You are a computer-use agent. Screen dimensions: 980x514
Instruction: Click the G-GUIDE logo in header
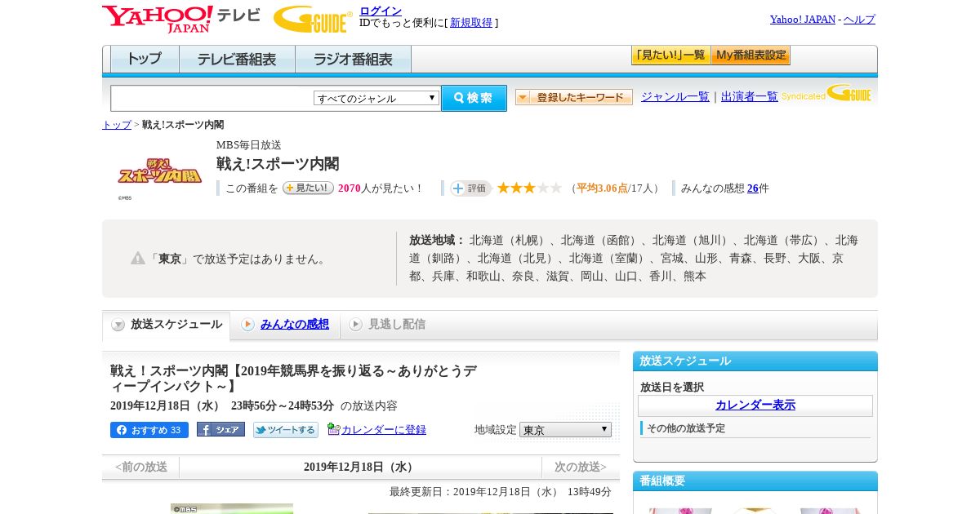coord(313,19)
